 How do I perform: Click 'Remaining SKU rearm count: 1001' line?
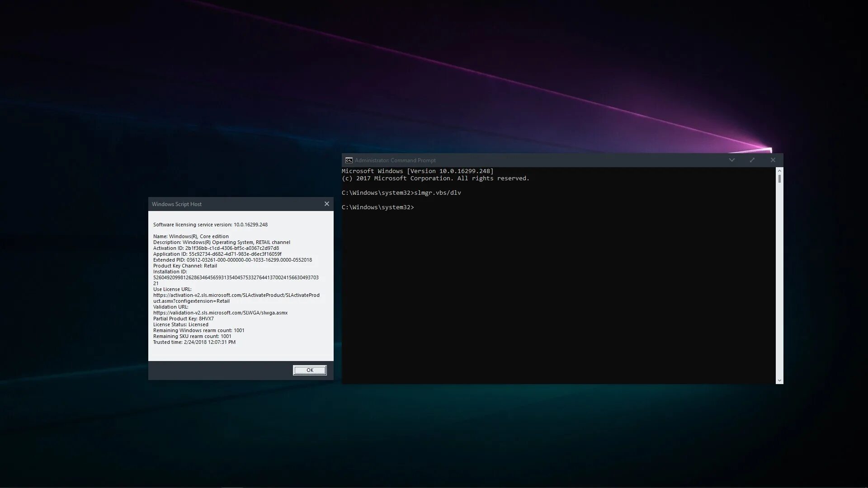[192, 336]
